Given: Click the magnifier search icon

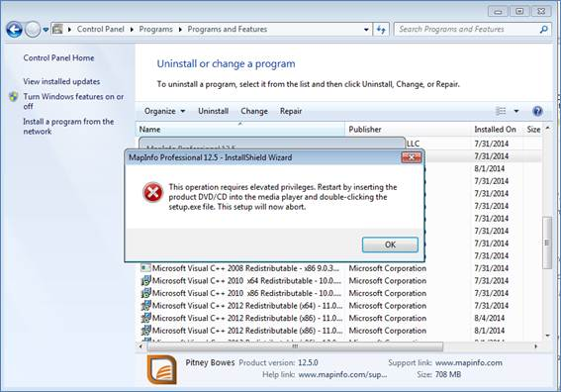Looking at the screenshot, I should pyautogui.click(x=544, y=30).
